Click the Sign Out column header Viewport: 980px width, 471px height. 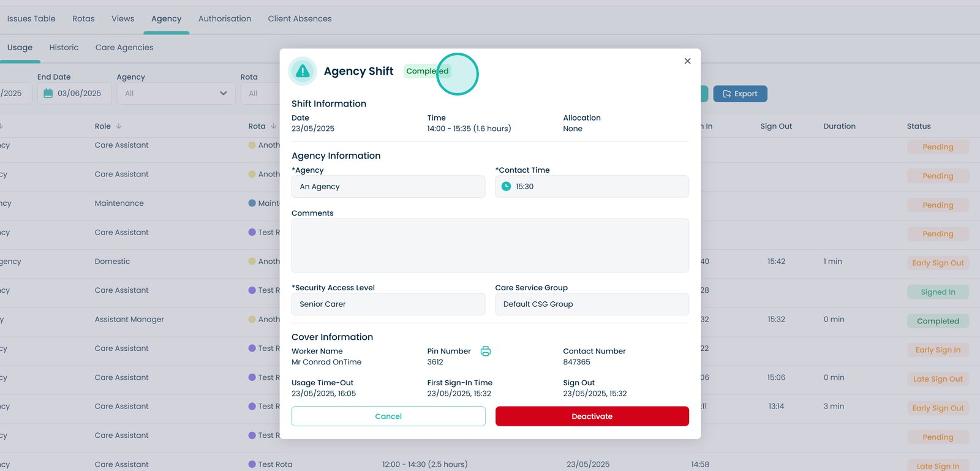pos(776,126)
